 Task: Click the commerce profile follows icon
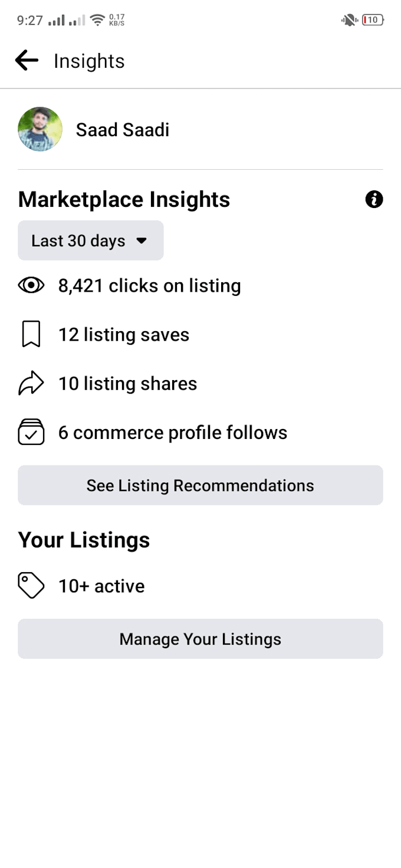pyautogui.click(x=31, y=432)
